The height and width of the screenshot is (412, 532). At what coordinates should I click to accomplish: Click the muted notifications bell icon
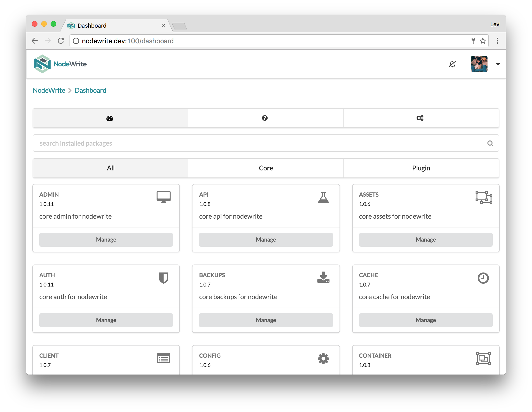tap(452, 64)
